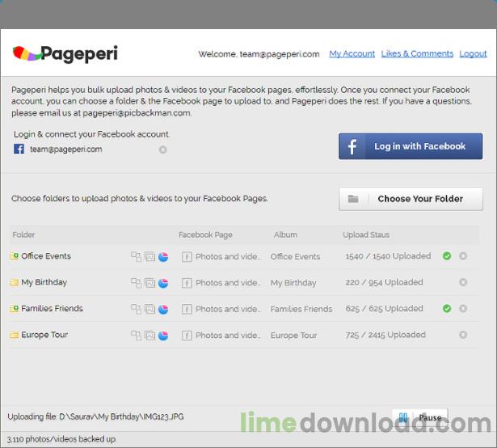
Task: Click the Choose Your Folder button
Action: click(411, 199)
